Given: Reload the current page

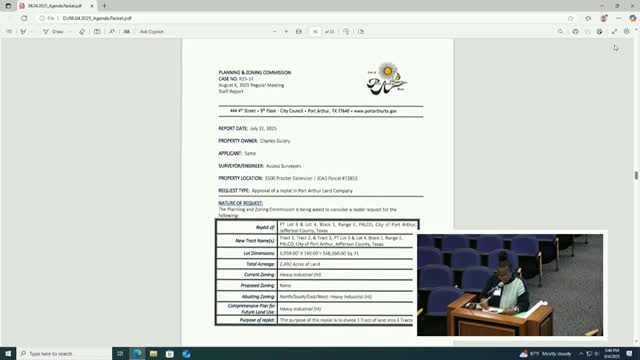Looking at the screenshot, I should pos(24,18).
